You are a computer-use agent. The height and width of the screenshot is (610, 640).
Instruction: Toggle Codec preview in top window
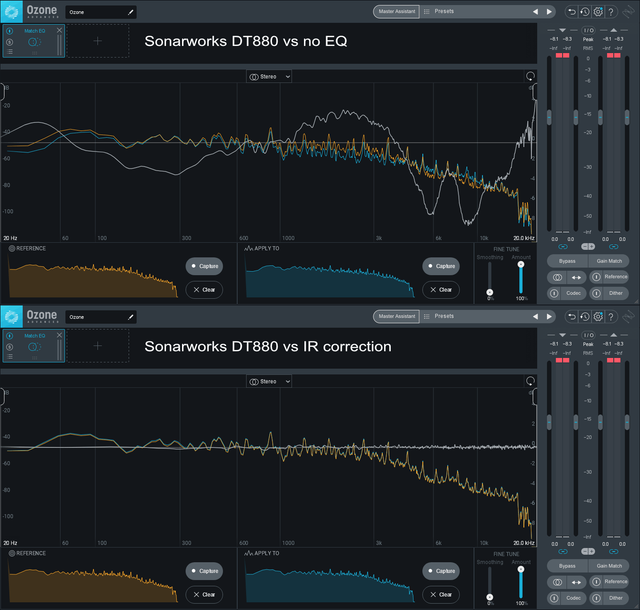tap(567, 293)
